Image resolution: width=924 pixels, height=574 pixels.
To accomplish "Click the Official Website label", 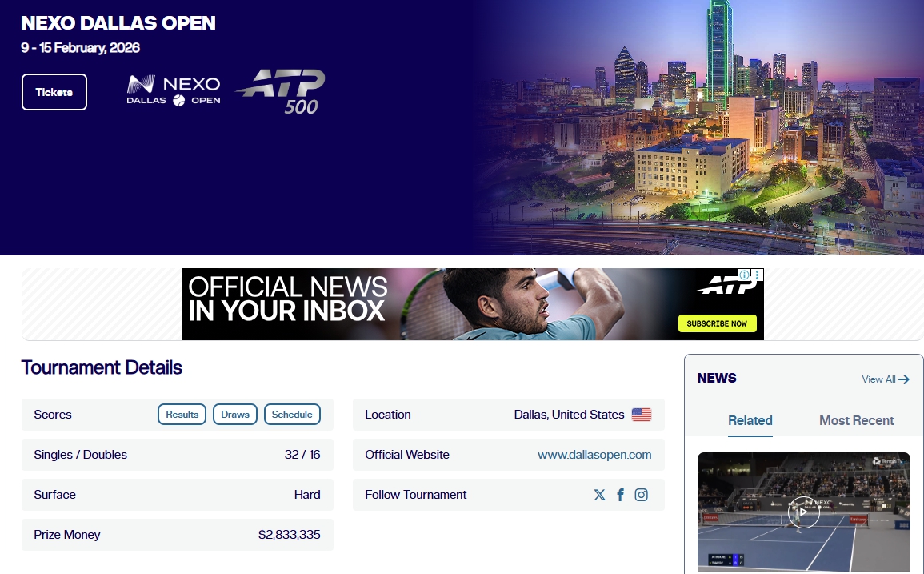I will [x=406, y=455].
